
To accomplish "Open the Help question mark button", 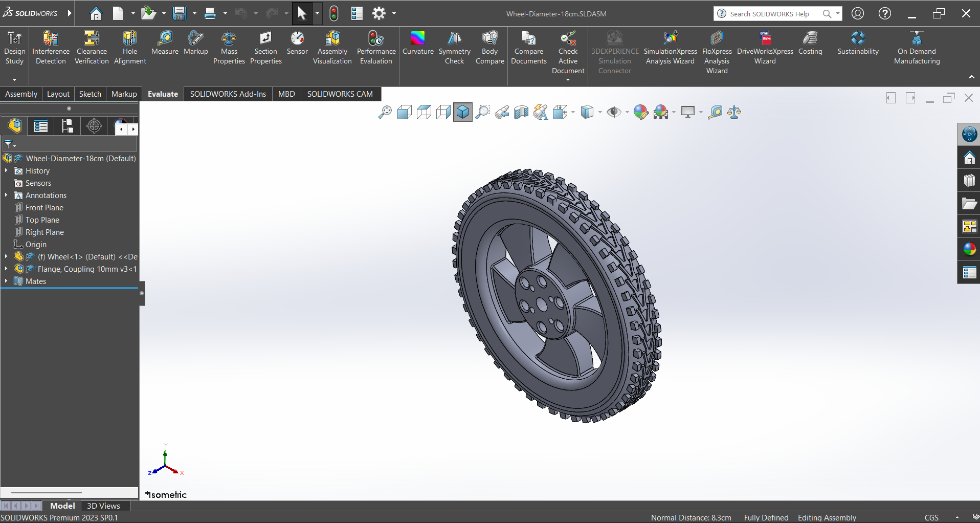I will [x=885, y=13].
